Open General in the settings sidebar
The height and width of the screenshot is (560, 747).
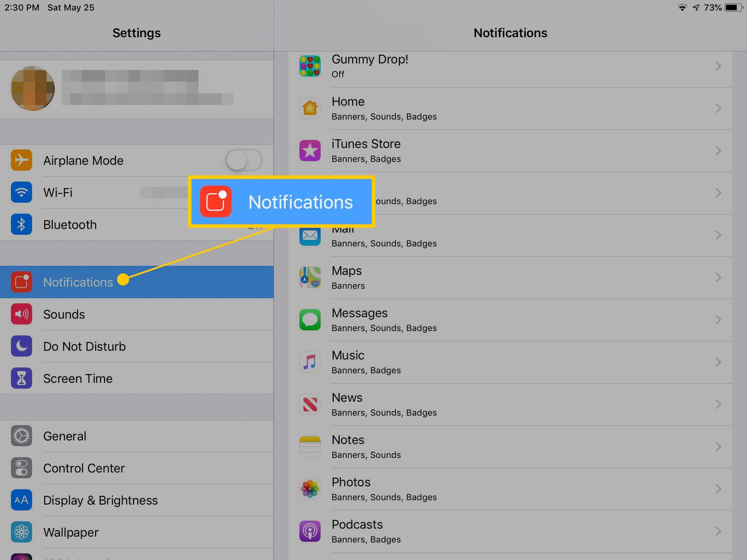[65, 436]
